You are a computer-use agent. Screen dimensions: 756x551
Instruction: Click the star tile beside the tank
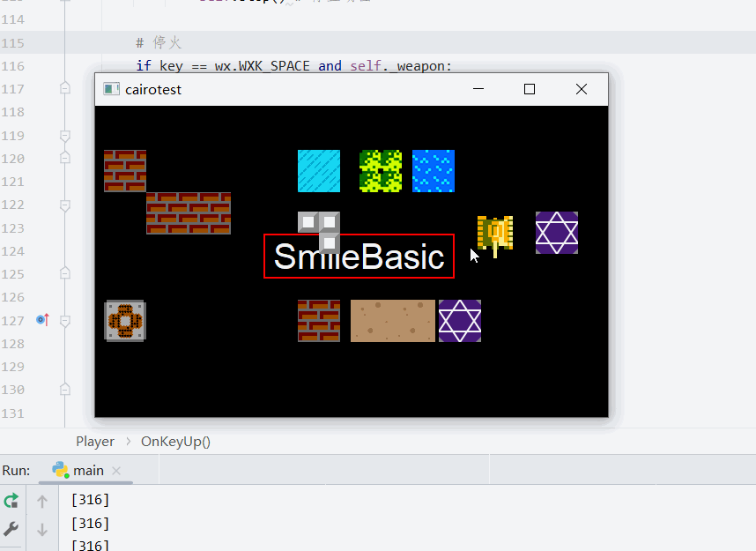pyautogui.click(x=557, y=233)
